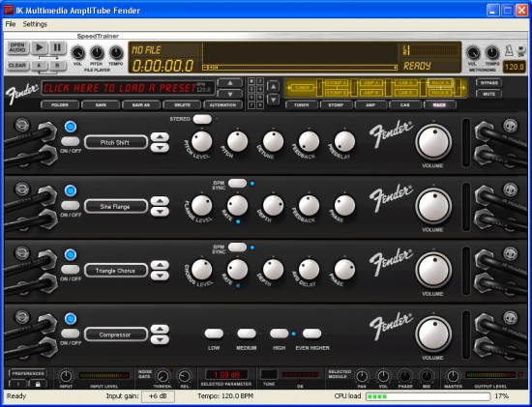Click the routing selector down arrow
532x407 pixels.
(274, 100)
